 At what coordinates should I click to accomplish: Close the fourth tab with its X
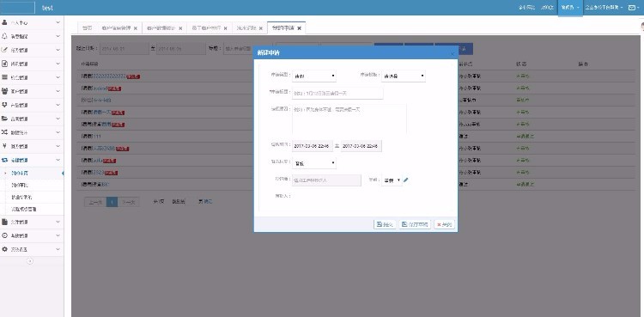pos(225,29)
